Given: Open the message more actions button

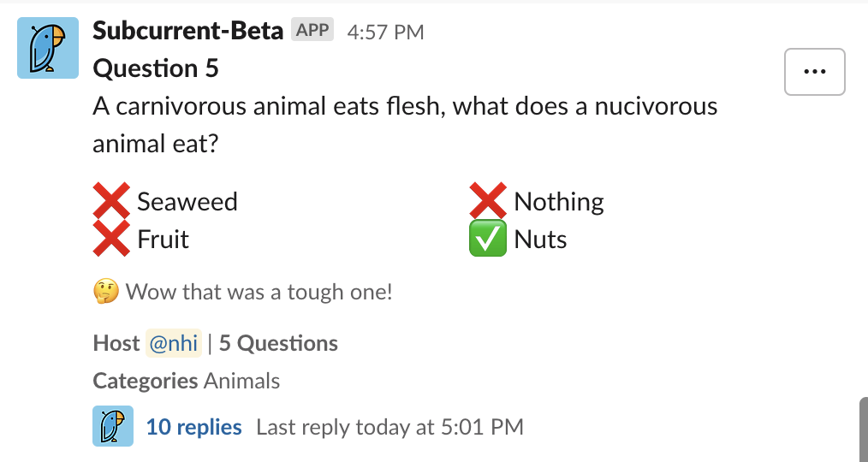Looking at the screenshot, I should point(814,71).
